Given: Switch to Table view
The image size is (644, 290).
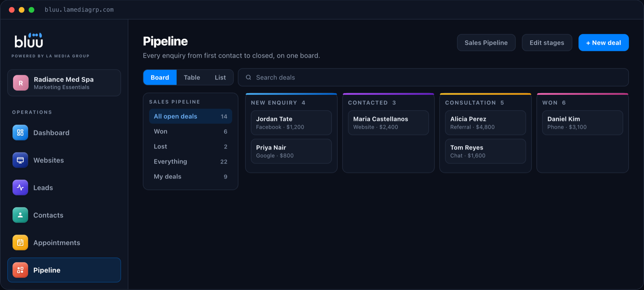Looking at the screenshot, I should pos(192,77).
